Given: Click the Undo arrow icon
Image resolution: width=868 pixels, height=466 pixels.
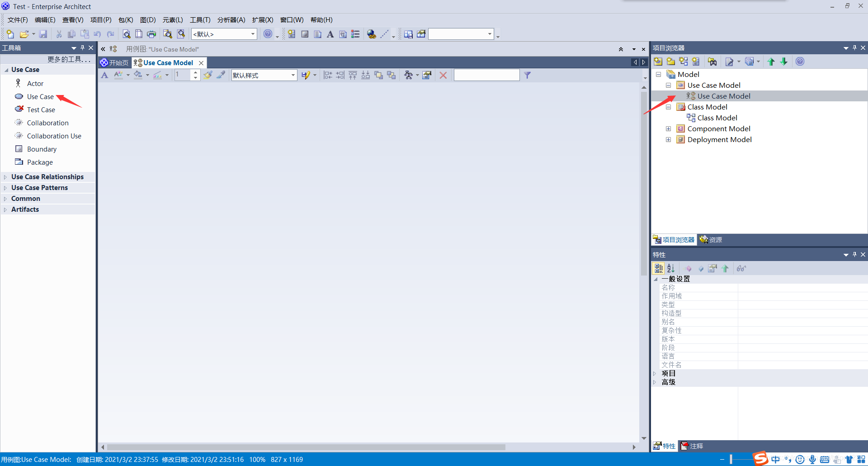Looking at the screenshot, I should click(x=97, y=34).
